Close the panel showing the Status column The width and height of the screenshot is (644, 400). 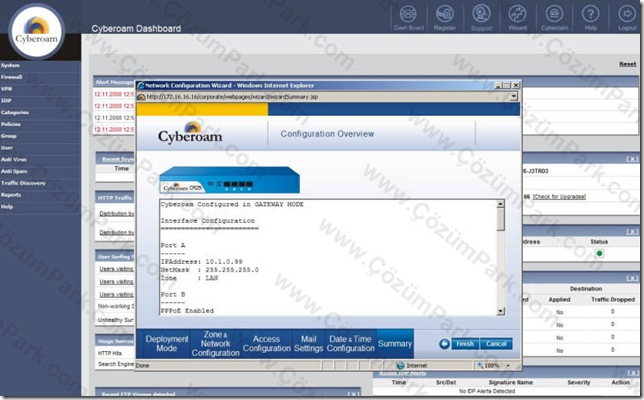point(632,232)
